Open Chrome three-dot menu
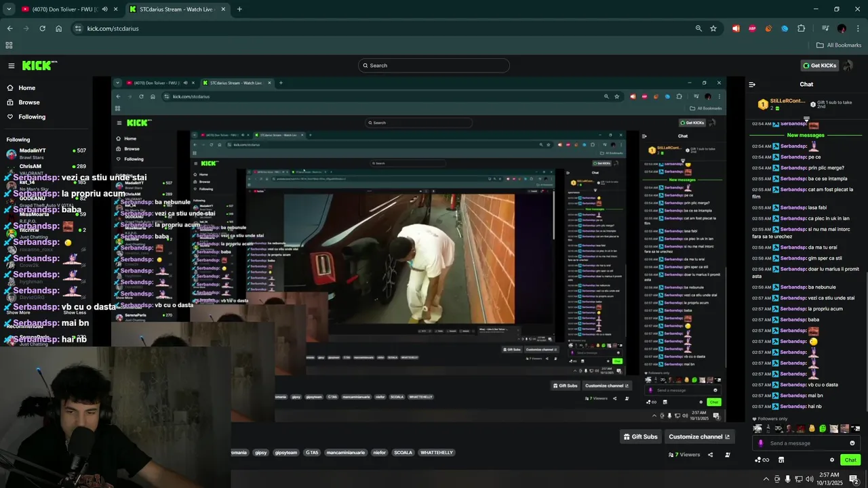The width and height of the screenshot is (868, 488). click(x=858, y=28)
